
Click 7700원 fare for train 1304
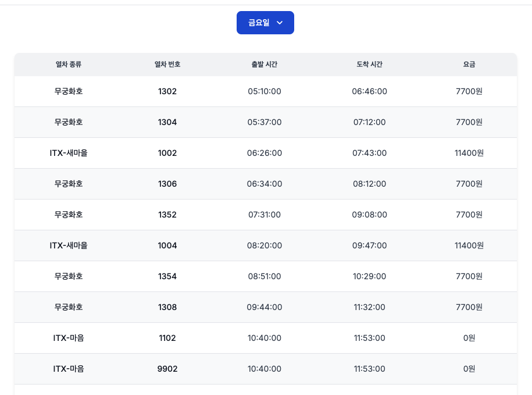coord(469,122)
